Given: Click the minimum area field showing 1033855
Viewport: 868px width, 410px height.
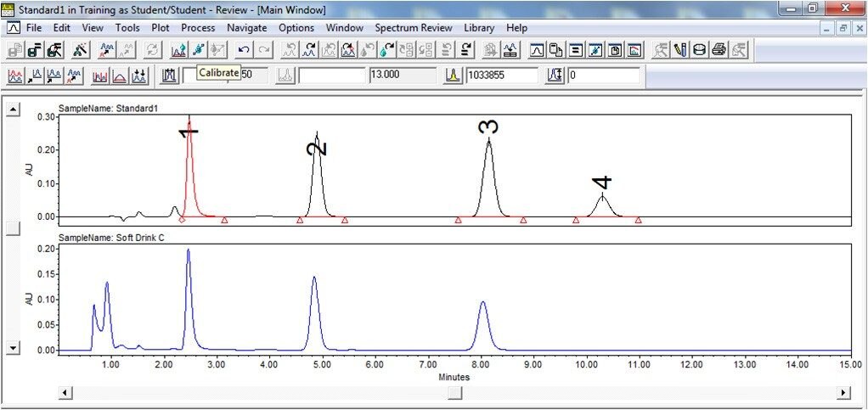Looking at the screenshot, I should (x=502, y=76).
